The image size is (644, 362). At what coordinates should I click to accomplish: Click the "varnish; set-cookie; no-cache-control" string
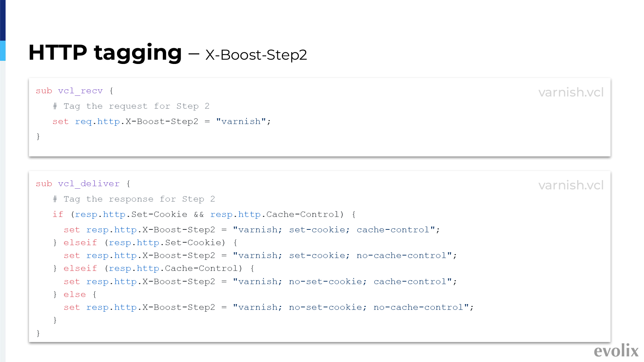[342, 256]
